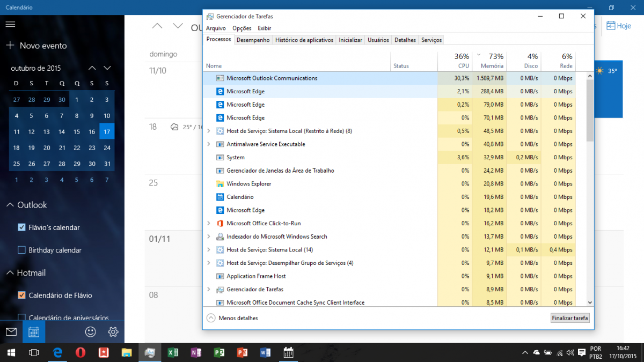The image size is (644, 362).
Task: Click the process list scroll-down arrow
Action: 590,302
